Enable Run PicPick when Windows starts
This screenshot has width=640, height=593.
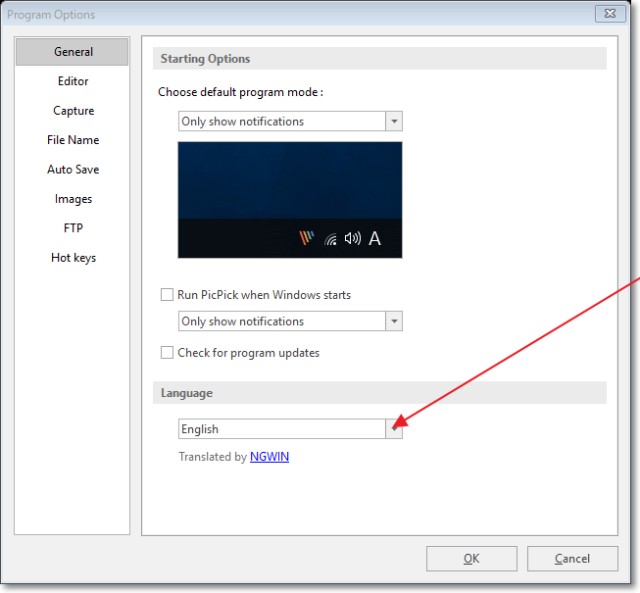pyautogui.click(x=167, y=295)
